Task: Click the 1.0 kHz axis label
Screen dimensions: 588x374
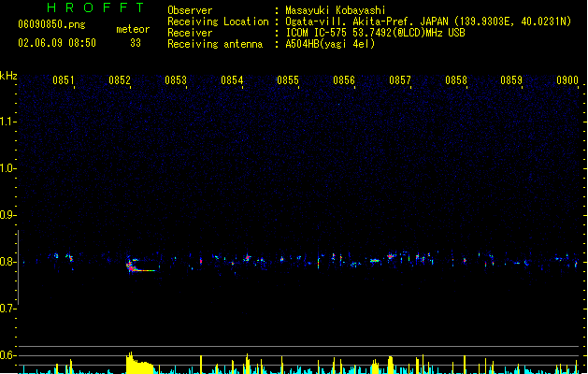Action: point(7,168)
